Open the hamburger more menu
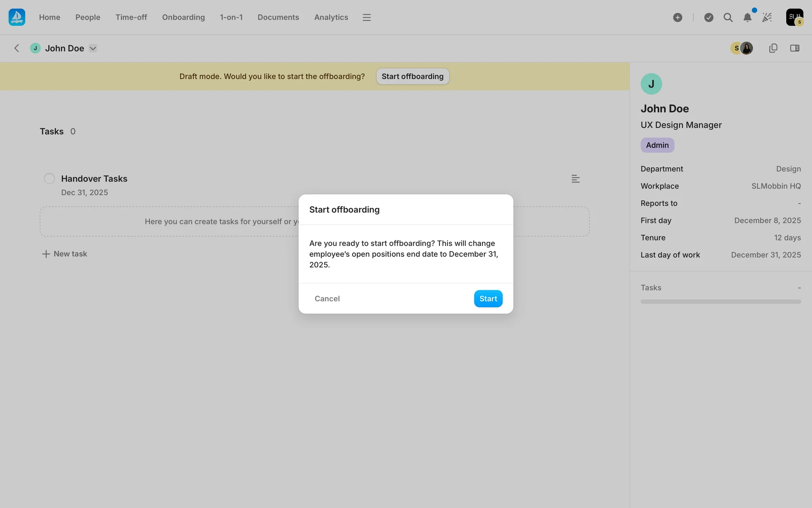Viewport: 812px width, 508px height. [367, 17]
